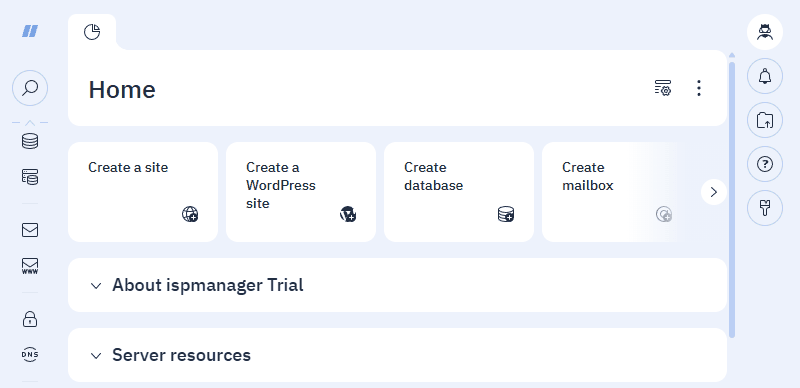
Task: Expand About ispmanager Trial section
Action: point(96,285)
